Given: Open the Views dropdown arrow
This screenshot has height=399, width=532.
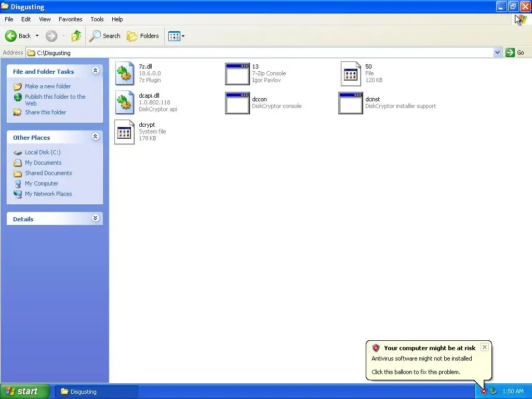Looking at the screenshot, I should pyautogui.click(x=183, y=36).
